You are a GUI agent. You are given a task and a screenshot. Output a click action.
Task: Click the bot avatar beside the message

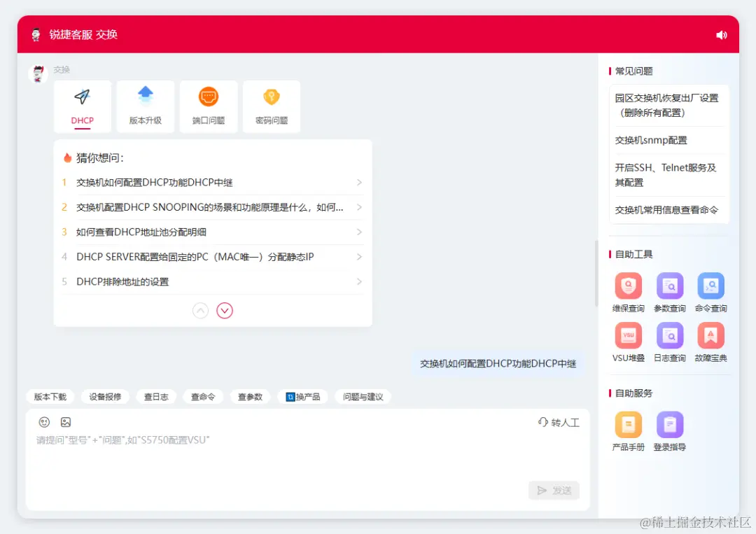pos(38,73)
